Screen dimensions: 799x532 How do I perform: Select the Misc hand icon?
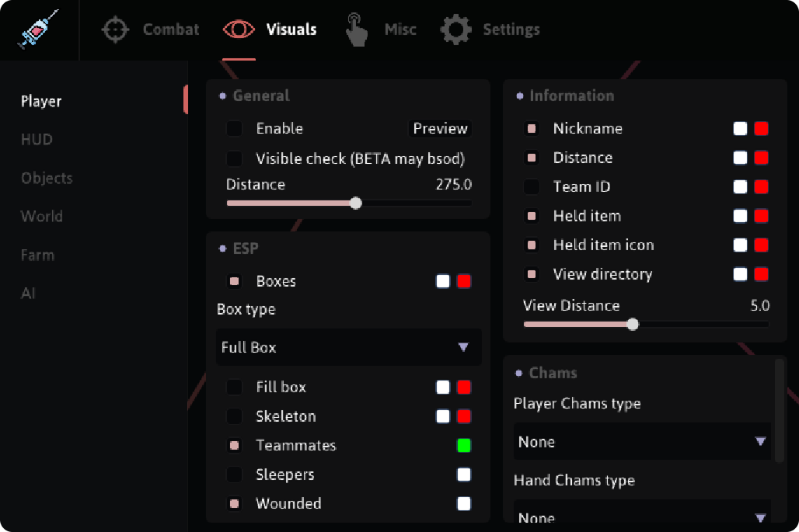[355, 30]
